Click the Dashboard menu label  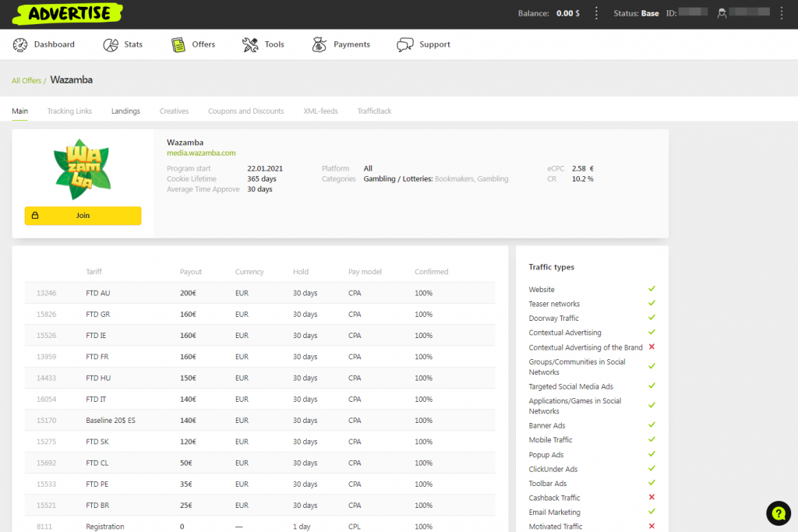[x=55, y=44]
